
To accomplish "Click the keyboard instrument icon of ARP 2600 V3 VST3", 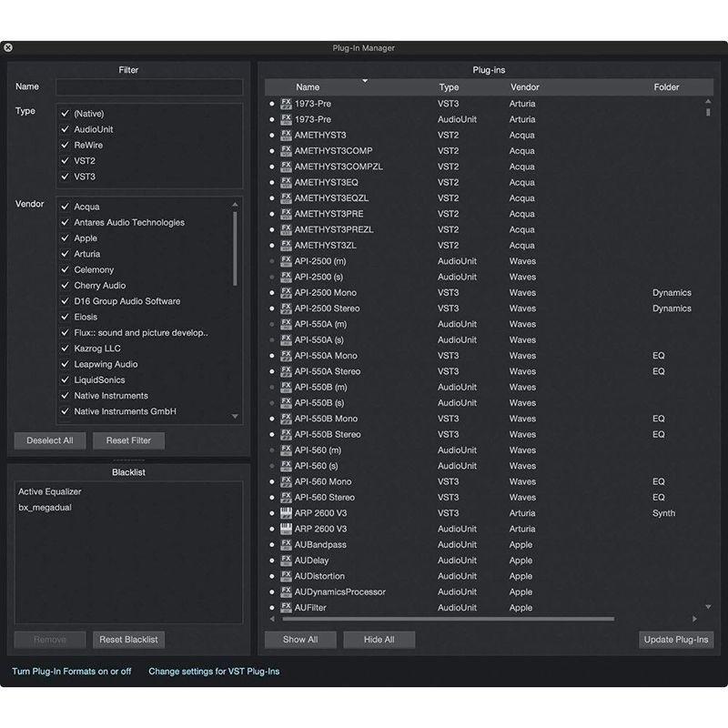I will pyautogui.click(x=286, y=513).
